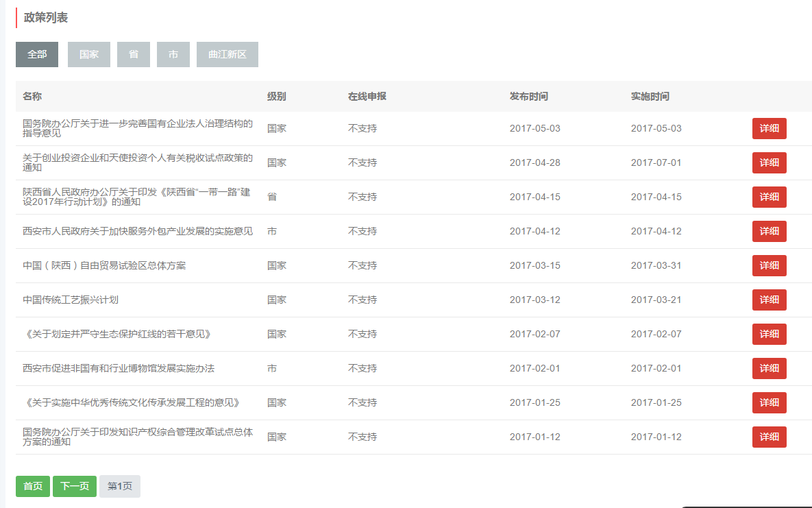
Task: Open the 曲江新区 policy tab
Action: click(x=227, y=54)
